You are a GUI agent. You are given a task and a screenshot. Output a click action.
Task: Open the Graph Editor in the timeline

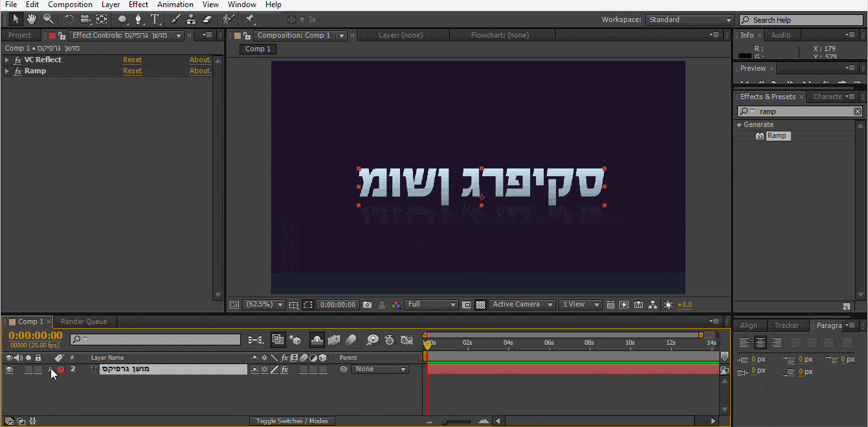406,340
